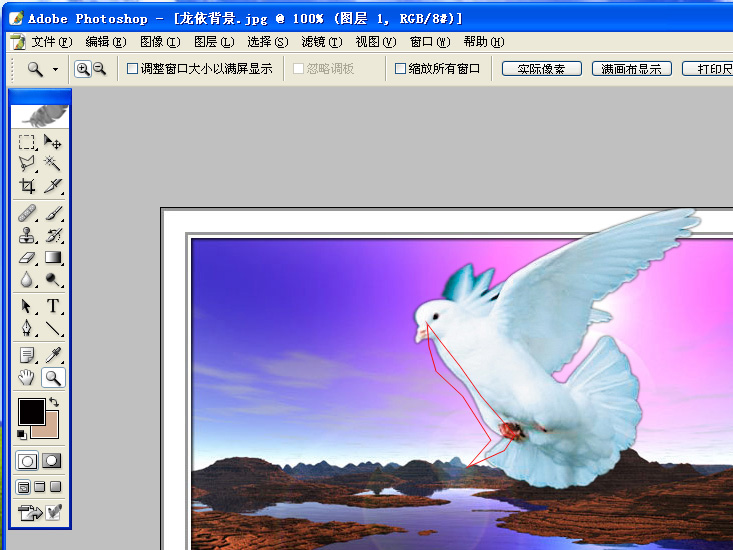The width and height of the screenshot is (733, 550).
Task: Select the Slice tool
Action: [52, 186]
